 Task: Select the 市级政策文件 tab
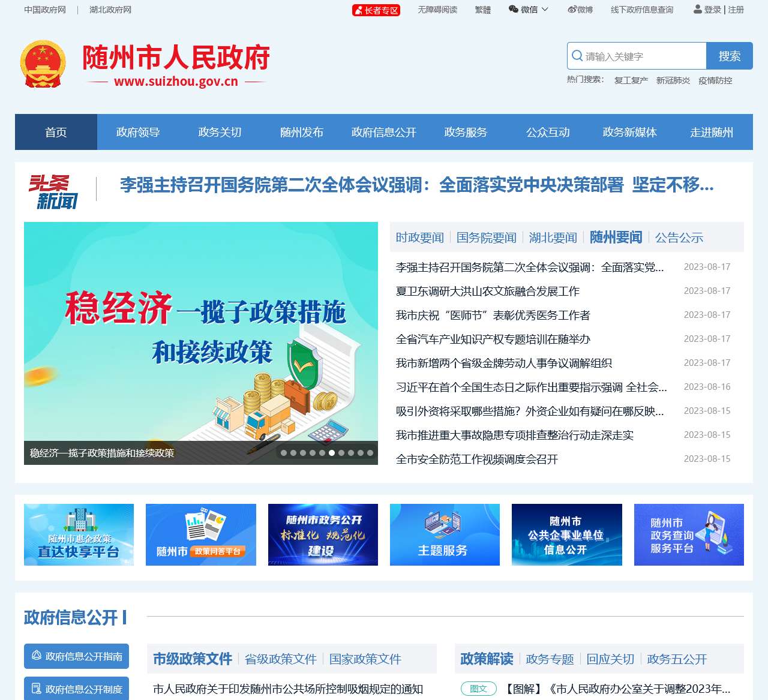tap(193, 659)
